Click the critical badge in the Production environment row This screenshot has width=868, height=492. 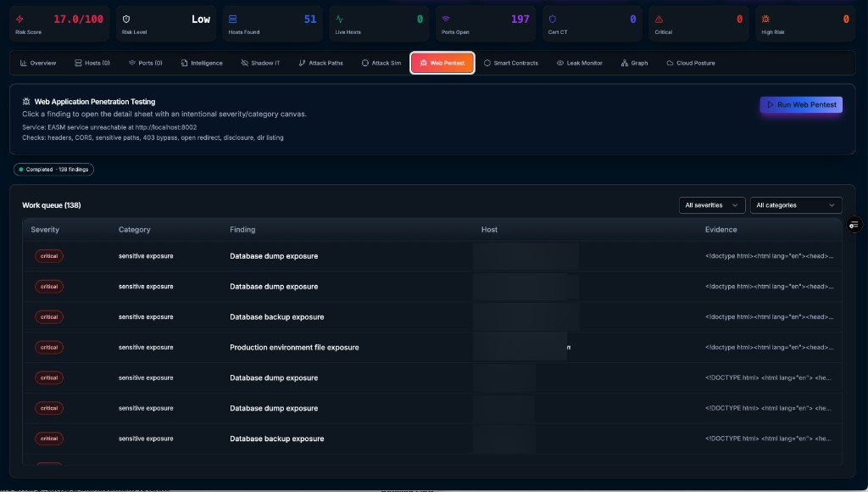[49, 348]
